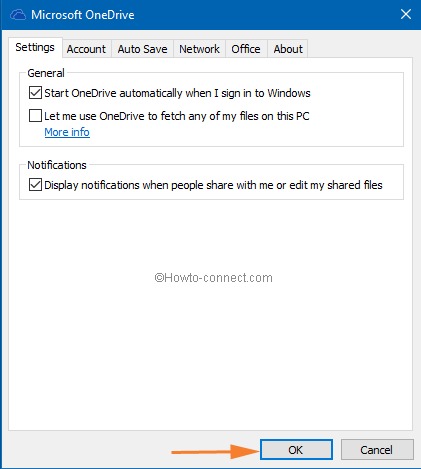The width and height of the screenshot is (421, 469).
Task: Click the 'Display notifications when people share' label
Action: (x=213, y=185)
